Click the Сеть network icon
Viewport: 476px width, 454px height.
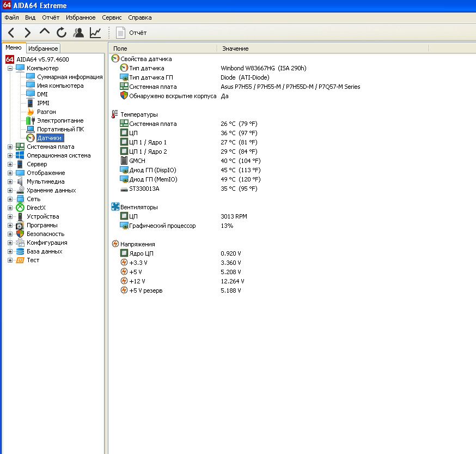[20, 199]
